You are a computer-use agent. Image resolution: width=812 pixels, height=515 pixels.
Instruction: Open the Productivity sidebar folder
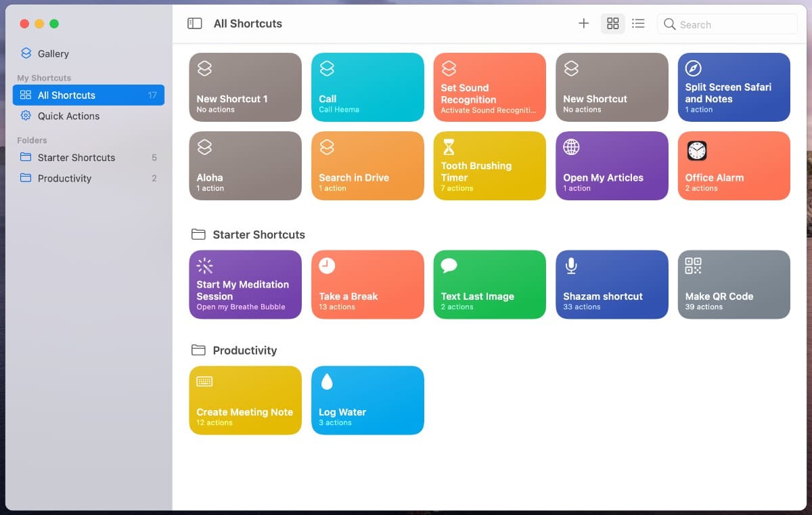click(64, 179)
